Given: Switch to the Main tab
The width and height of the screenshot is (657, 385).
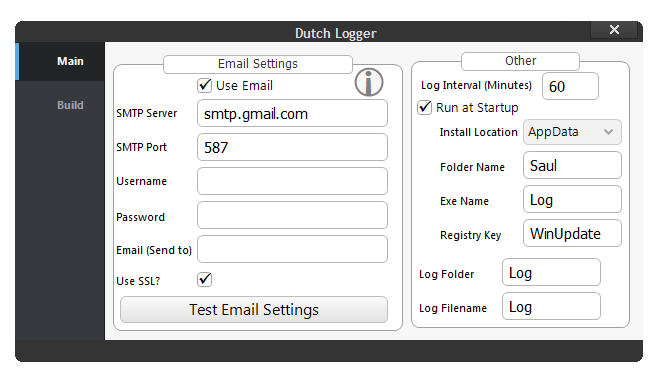Looking at the screenshot, I should (x=59, y=61).
